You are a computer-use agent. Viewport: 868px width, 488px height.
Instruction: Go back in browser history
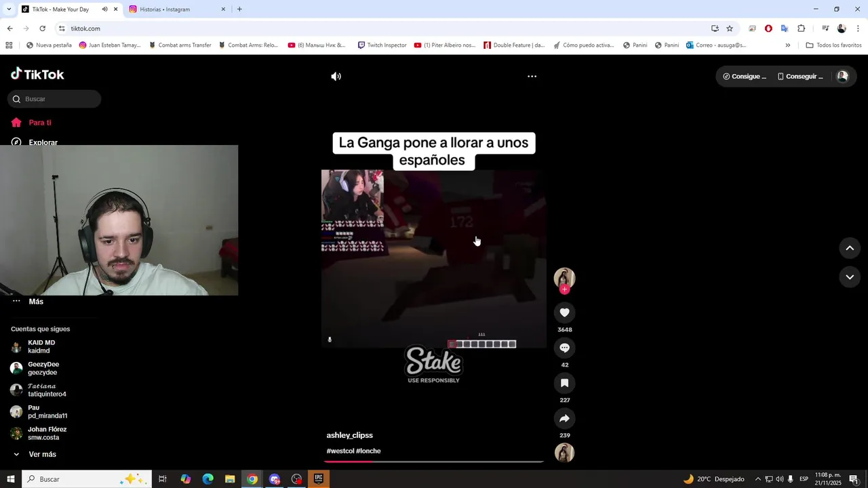point(9,28)
